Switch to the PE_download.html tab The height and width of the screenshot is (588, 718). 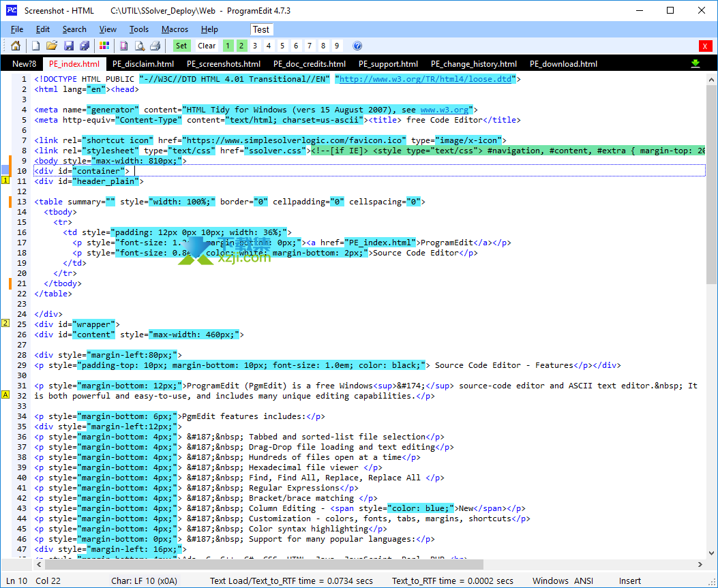[563, 63]
